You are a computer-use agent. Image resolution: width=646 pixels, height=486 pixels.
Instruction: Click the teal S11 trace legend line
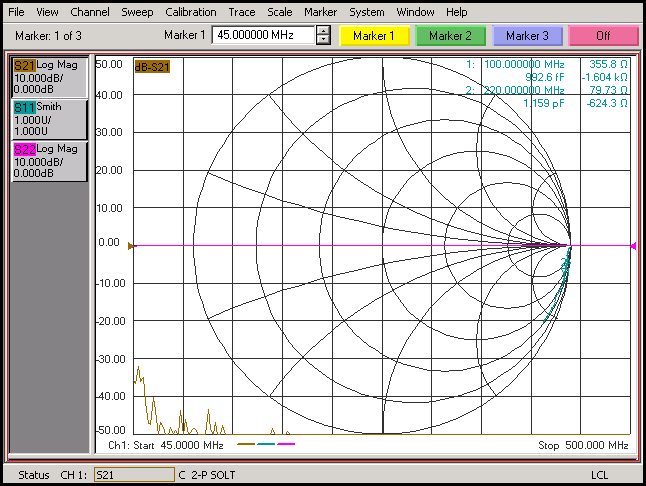click(266, 444)
